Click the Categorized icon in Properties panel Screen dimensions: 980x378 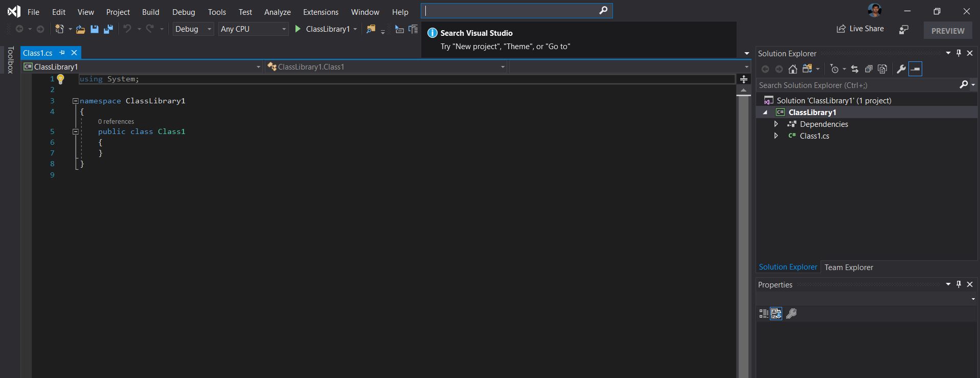tap(764, 314)
